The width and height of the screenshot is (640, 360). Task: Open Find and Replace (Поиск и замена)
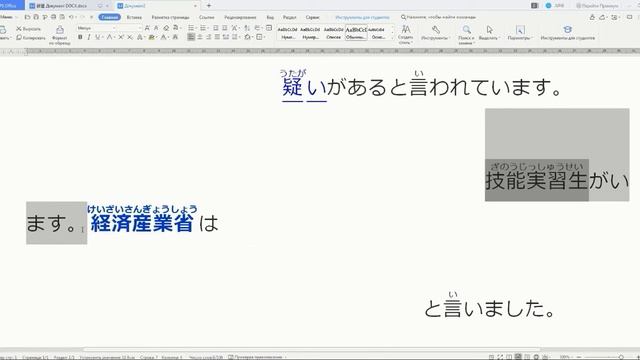pyautogui.click(x=466, y=34)
